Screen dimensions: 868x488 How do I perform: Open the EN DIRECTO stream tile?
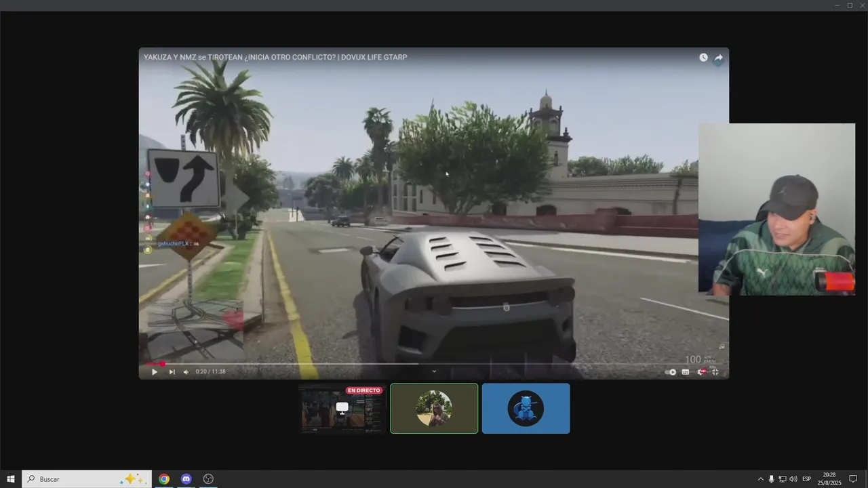(x=342, y=408)
